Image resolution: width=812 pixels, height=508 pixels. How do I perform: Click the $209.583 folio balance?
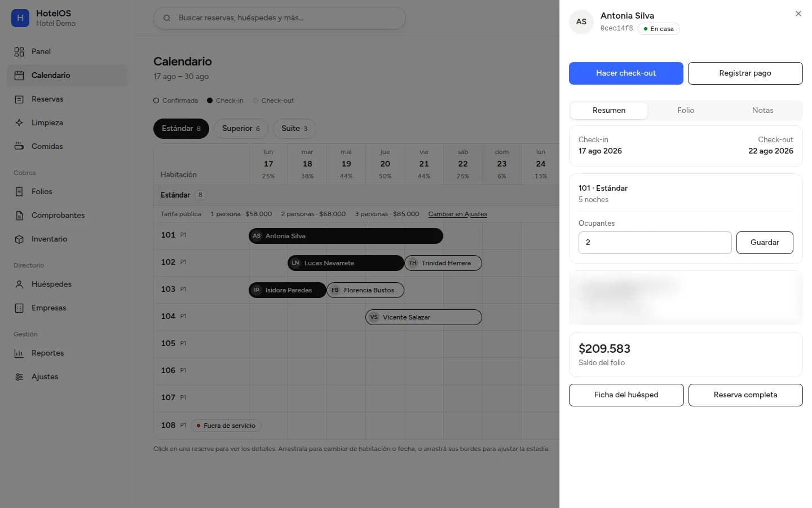click(x=604, y=349)
